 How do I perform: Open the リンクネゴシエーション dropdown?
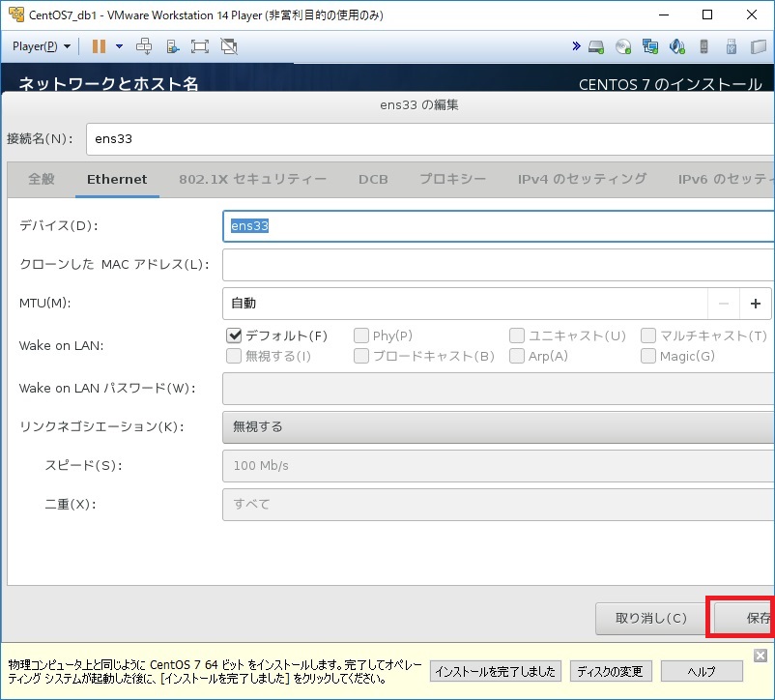499,427
